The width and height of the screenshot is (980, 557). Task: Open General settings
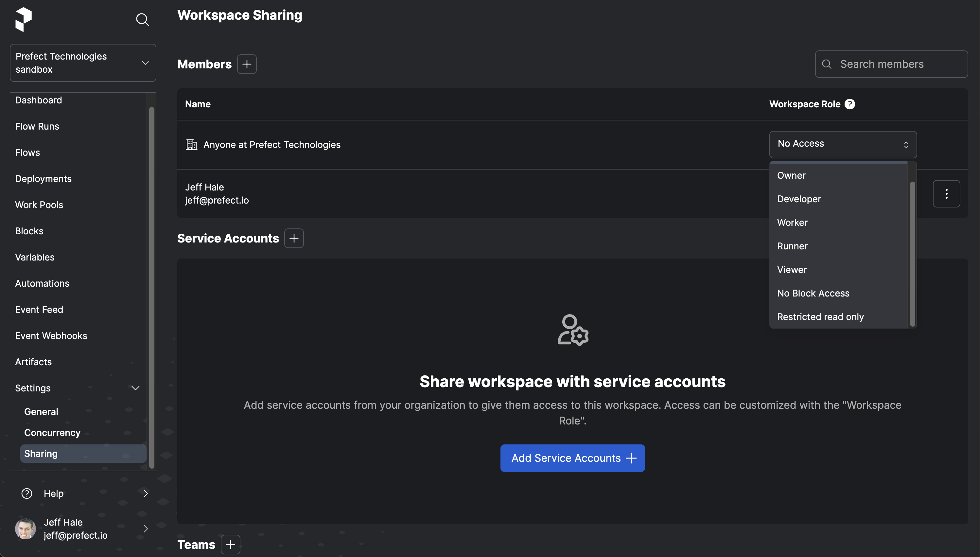click(x=41, y=412)
